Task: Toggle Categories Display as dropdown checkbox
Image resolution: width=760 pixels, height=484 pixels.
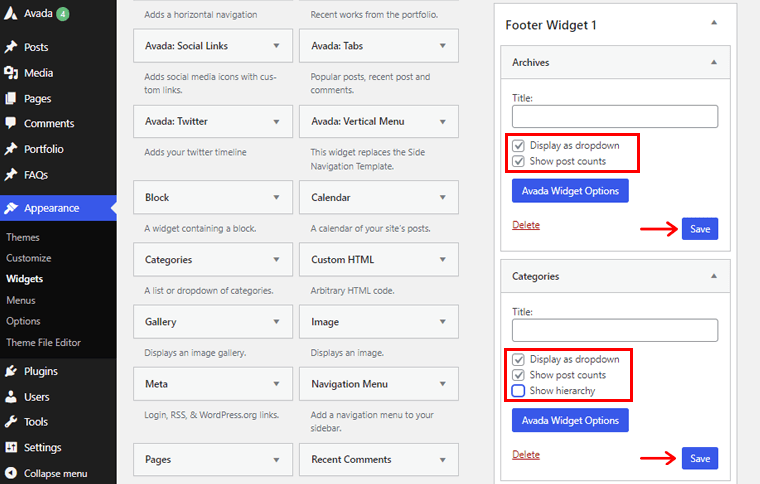Action: [x=518, y=359]
